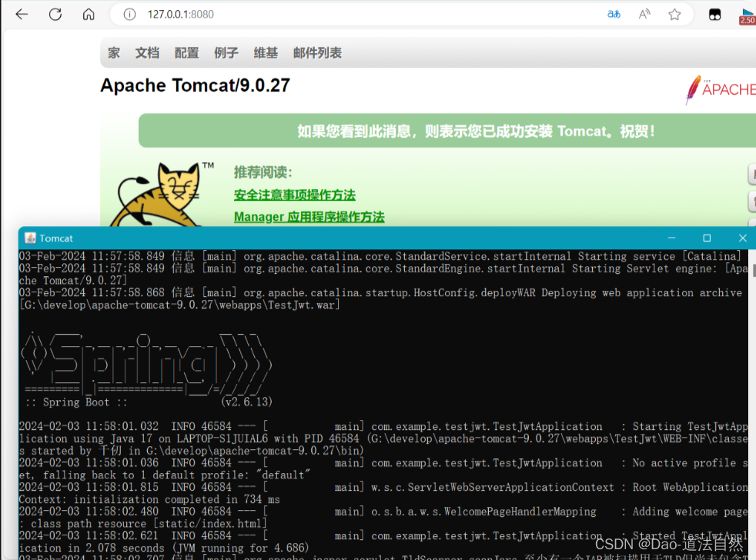Click the 推荐阅读 heading text
Image resolution: width=756 pixels, height=560 pixels.
[263, 172]
